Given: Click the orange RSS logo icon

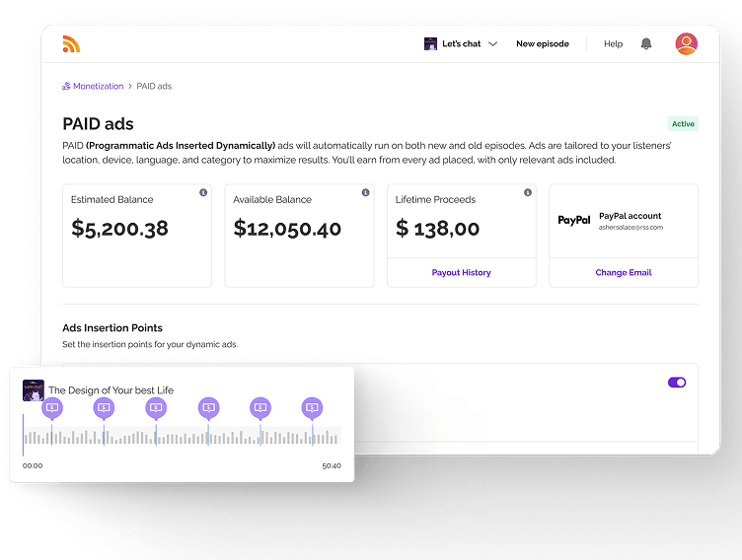Looking at the screenshot, I should [71, 43].
